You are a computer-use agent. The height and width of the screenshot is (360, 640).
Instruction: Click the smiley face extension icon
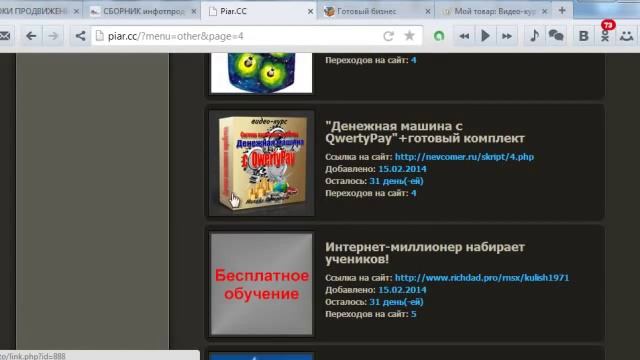point(627,36)
